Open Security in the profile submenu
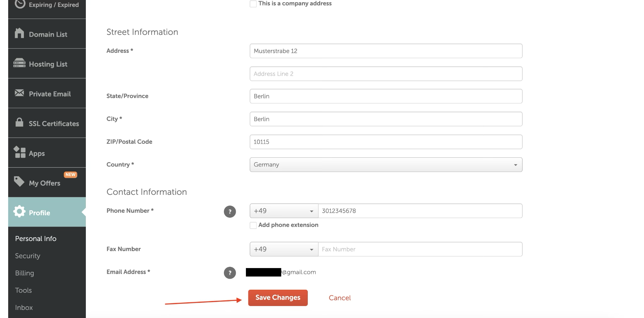 click(28, 256)
